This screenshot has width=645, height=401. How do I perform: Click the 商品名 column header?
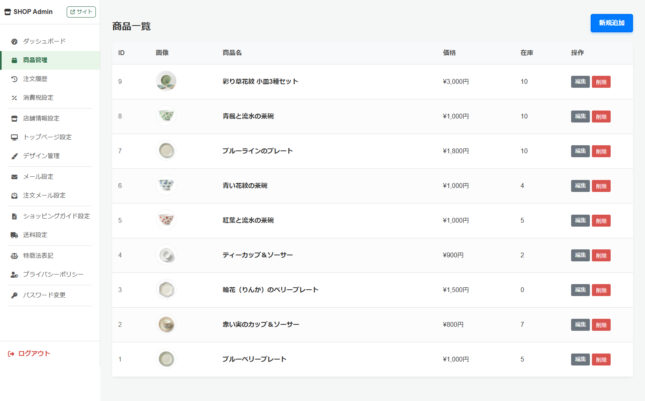click(232, 53)
